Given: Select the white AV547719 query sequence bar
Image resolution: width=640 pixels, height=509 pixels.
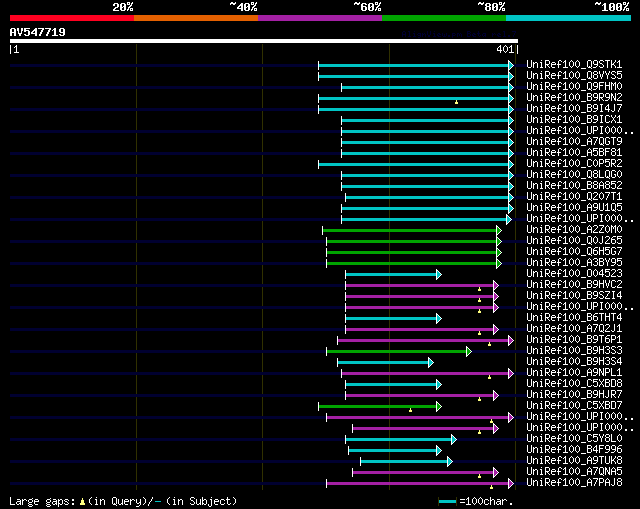Looking at the screenshot, I should pyautogui.click(x=264, y=41).
